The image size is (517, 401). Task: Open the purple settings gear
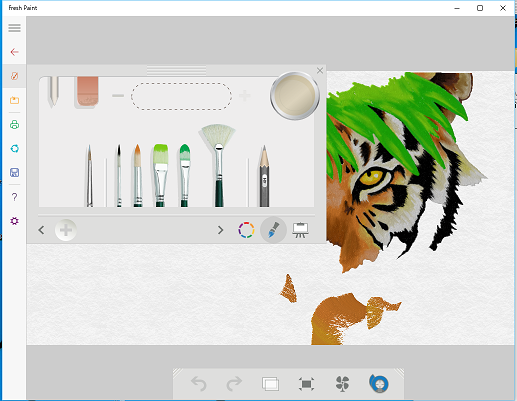[14, 221]
